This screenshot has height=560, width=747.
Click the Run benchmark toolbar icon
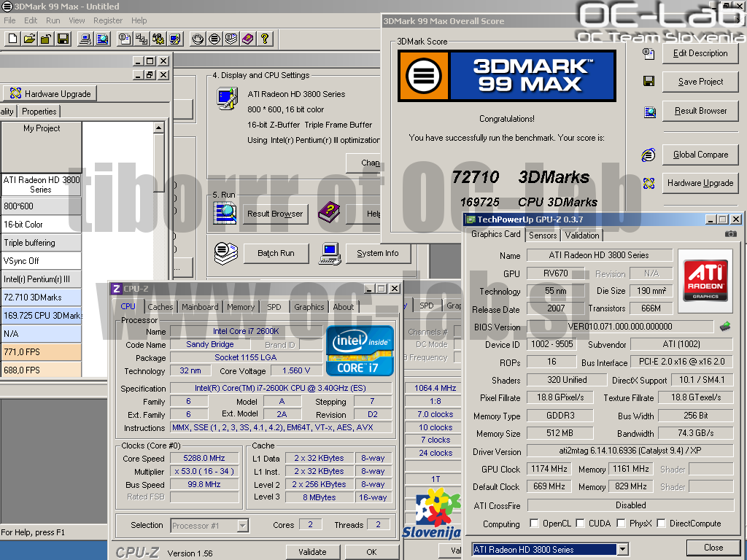point(214,39)
